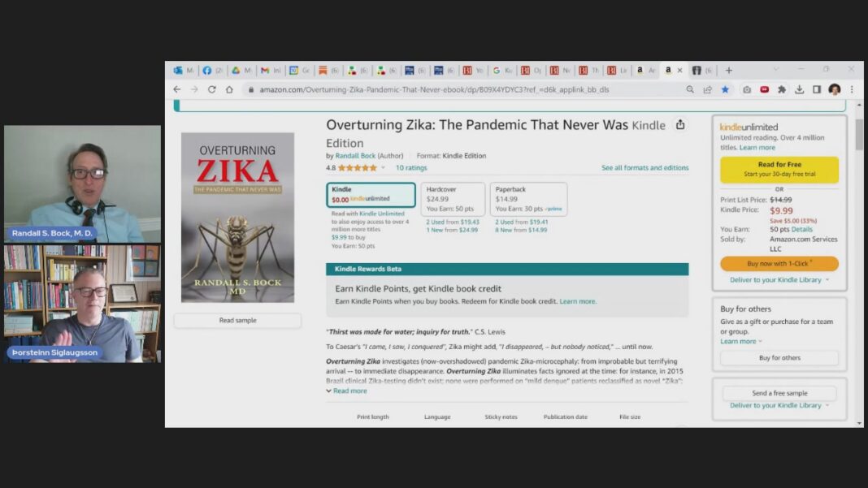The image size is (868, 488).
Task: Open Details link next to 50 pts
Action: [x=801, y=229]
